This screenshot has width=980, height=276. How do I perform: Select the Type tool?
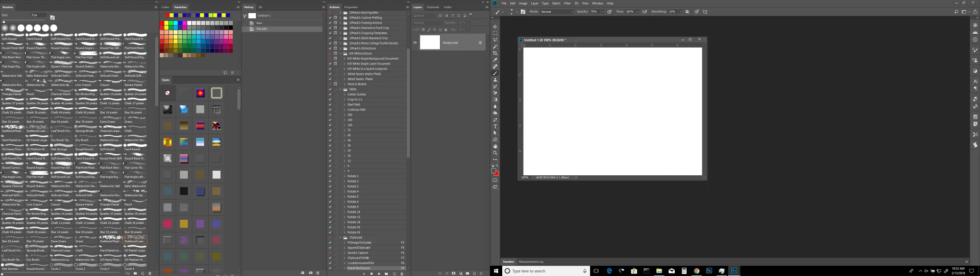(x=495, y=126)
